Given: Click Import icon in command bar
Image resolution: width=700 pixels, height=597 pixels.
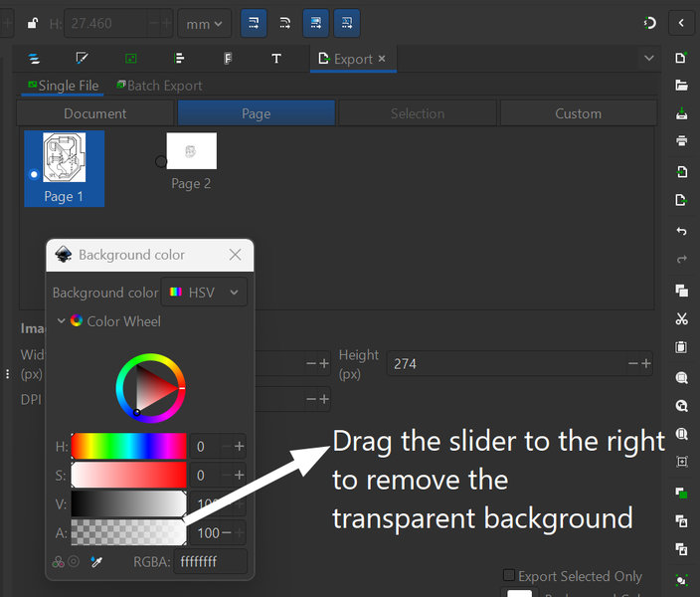Looking at the screenshot, I should pyautogui.click(x=681, y=171).
